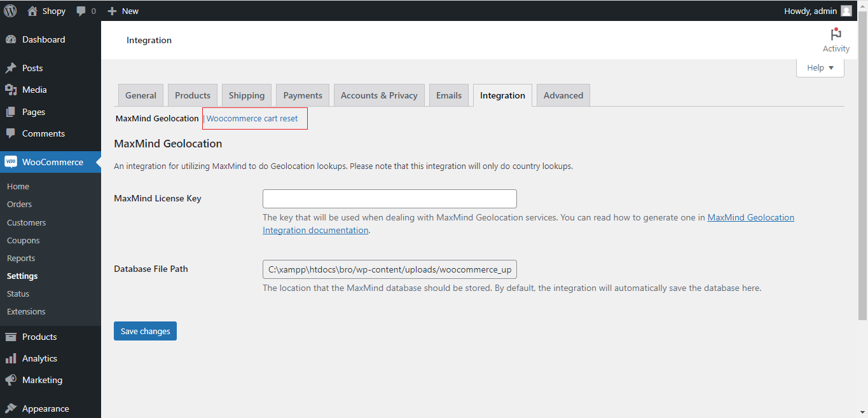Click the Products archive icon in sidebar
Image resolution: width=868 pixels, height=418 pixels.
(x=11, y=337)
